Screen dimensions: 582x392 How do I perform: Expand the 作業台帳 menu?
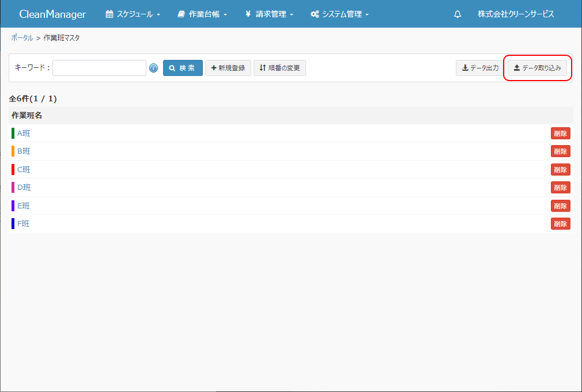coord(202,14)
